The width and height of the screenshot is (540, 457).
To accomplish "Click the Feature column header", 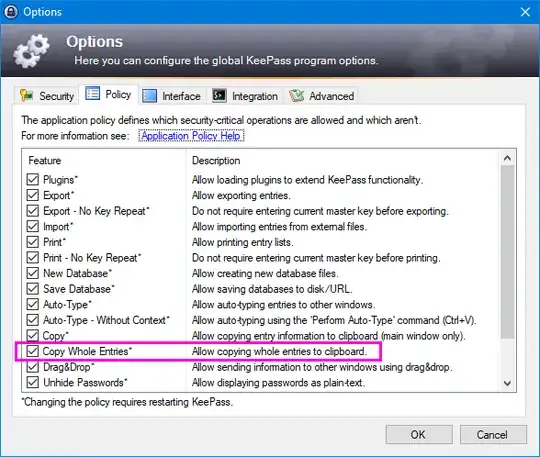I will coord(45,160).
